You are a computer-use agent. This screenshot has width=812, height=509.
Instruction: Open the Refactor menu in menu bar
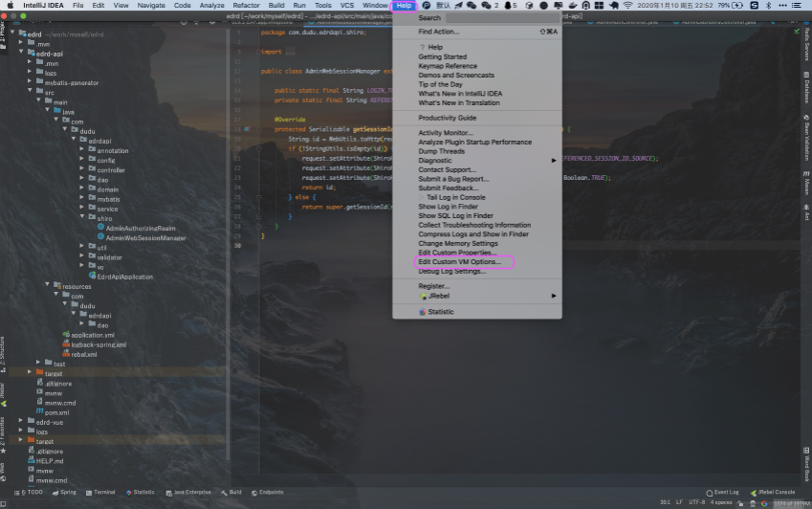coord(246,6)
